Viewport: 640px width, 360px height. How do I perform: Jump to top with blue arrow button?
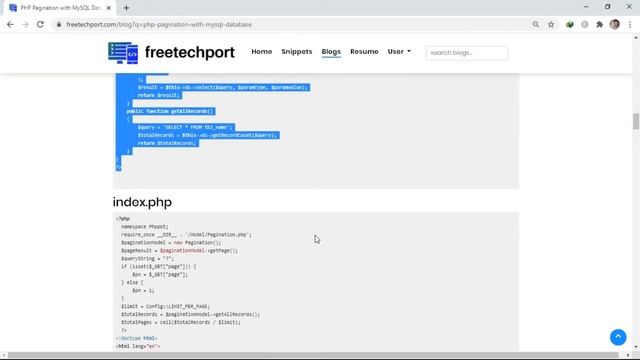tap(618, 337)
